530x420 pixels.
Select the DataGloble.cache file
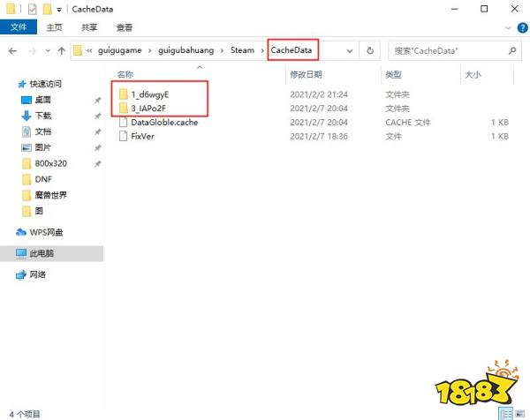(164, 123)
